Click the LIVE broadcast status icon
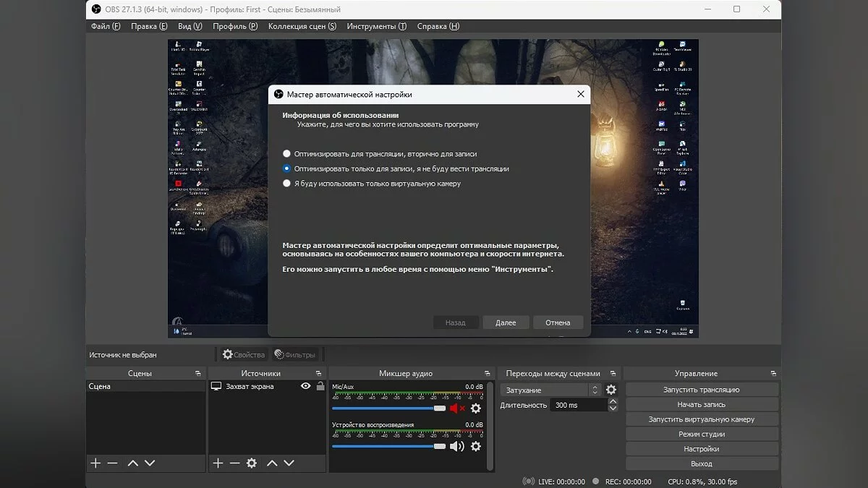868x488 pixels. [529, 481]
